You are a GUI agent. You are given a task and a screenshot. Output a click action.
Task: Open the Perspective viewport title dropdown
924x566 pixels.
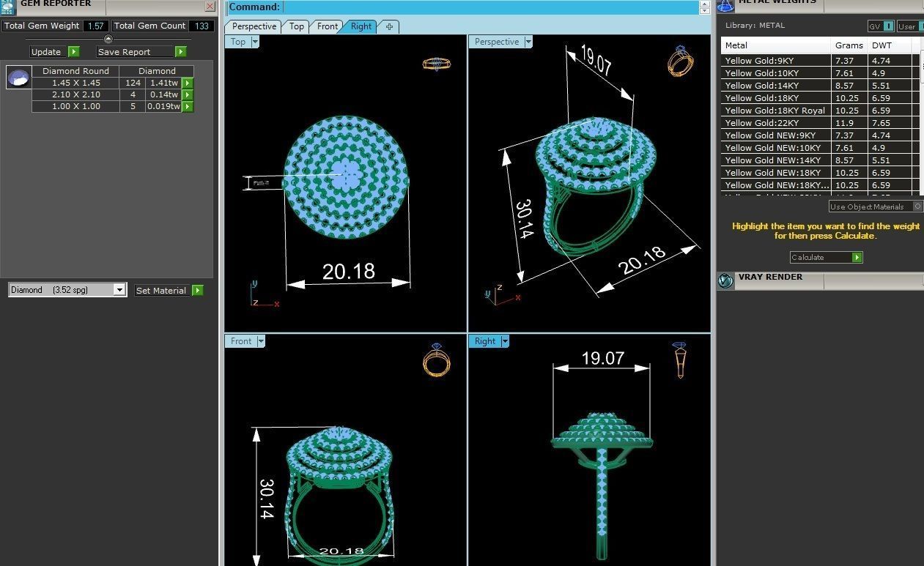click(528, 42)
